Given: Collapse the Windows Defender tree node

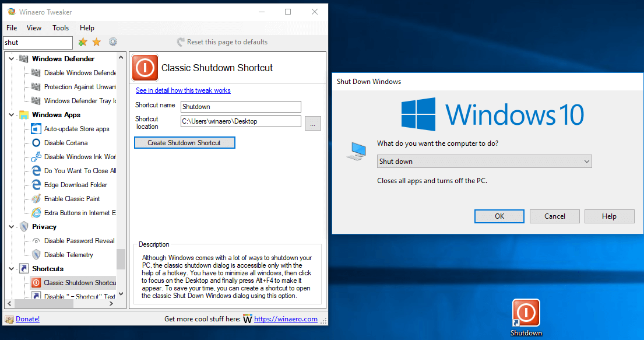Looking at the screenshot, I should coord(11,59).
